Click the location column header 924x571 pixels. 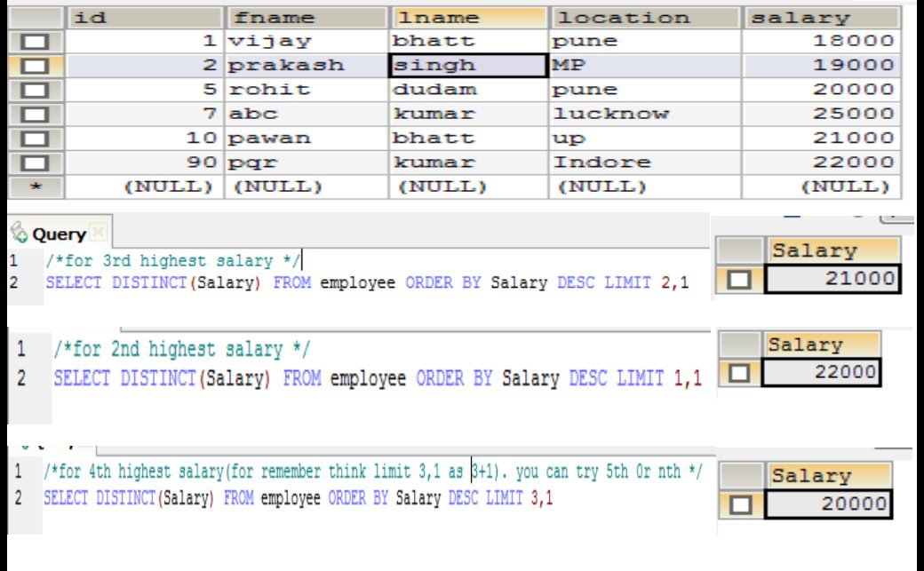coord(645,18)
